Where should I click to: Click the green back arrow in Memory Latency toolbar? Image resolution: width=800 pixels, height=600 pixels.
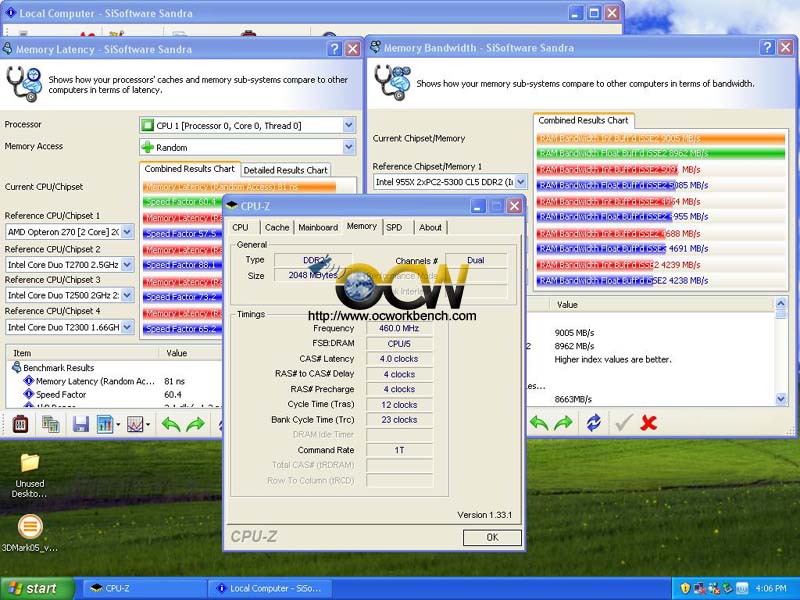tap(171, 423)
